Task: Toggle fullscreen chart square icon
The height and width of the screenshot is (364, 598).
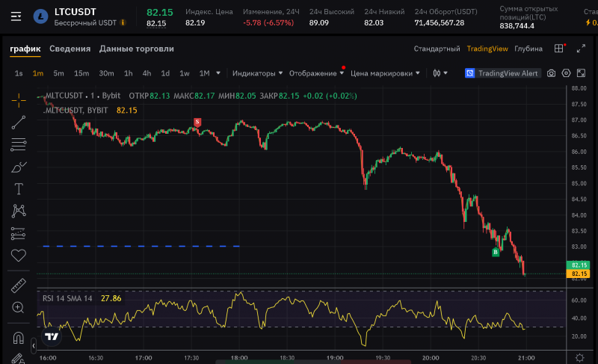Action: tap(581, 73)
